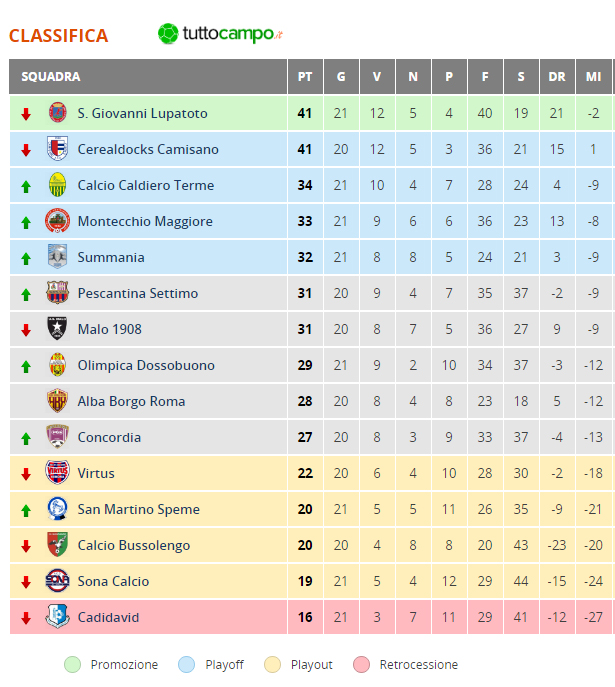Sort table by PT column header

pos(305,77)
